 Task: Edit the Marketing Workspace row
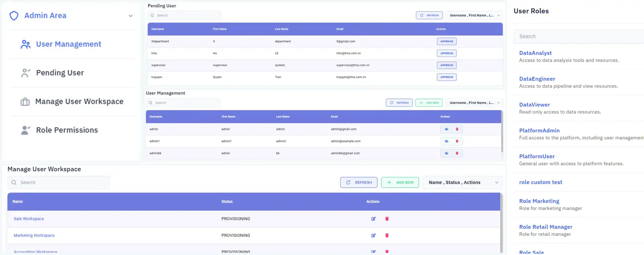click(x=374, y=235)
